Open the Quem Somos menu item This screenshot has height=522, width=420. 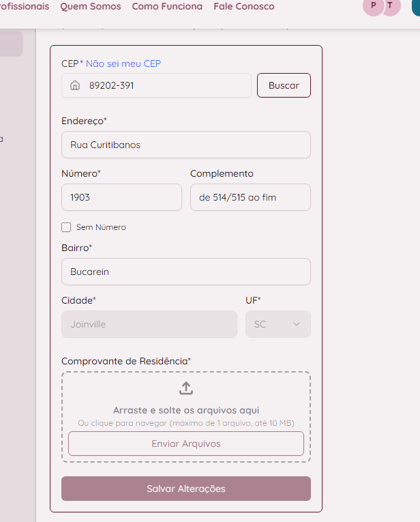tap(91, 6)
